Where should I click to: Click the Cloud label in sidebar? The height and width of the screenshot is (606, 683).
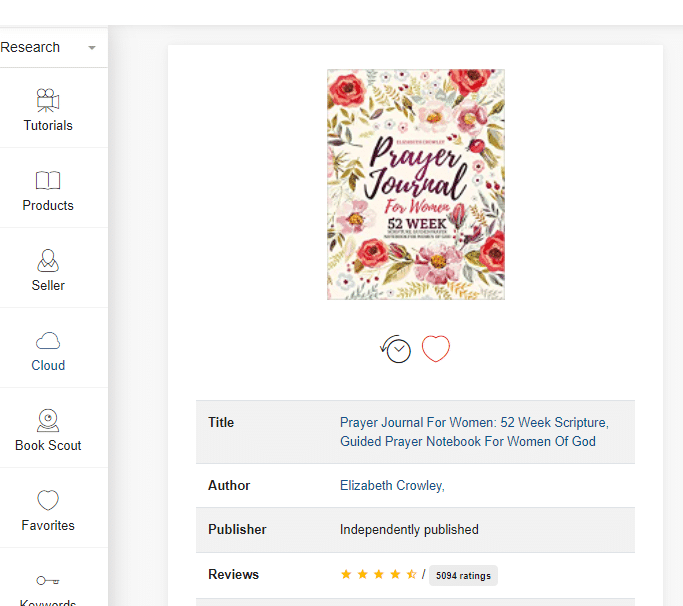click(x=48, y=365)
